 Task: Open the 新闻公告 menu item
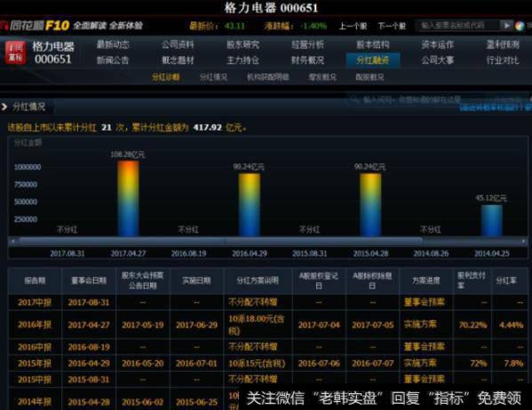(113, 60)
